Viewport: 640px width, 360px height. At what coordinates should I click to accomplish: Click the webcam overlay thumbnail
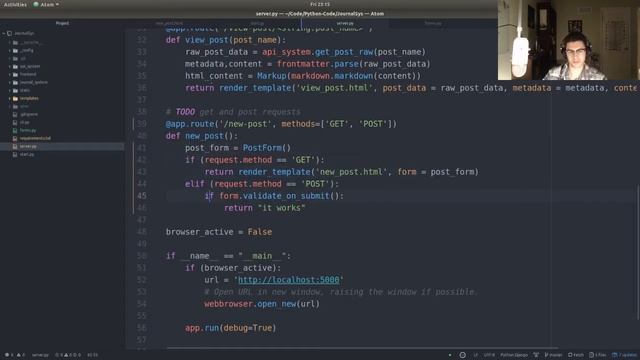[569, 40]
